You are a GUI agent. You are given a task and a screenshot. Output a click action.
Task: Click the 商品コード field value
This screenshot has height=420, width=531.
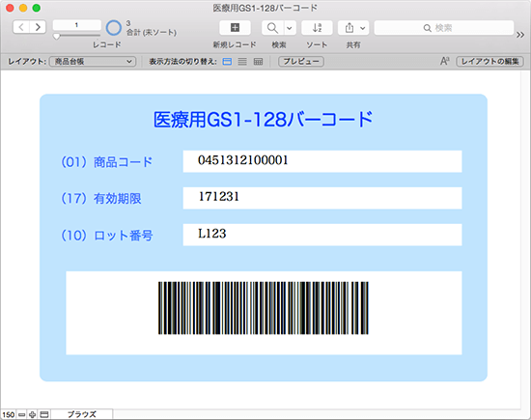322,161
